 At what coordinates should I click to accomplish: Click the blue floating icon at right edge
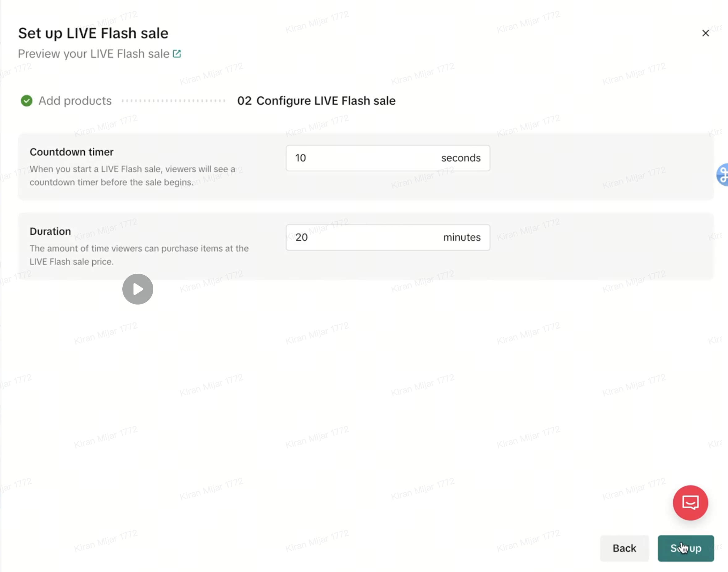click(x=723, y=174)
